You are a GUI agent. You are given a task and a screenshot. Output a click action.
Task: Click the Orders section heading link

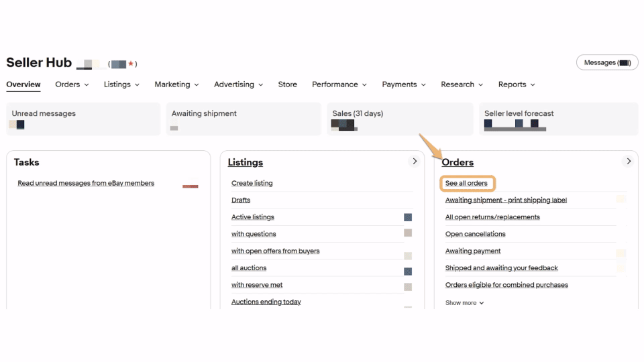click(x=458, y=162)
